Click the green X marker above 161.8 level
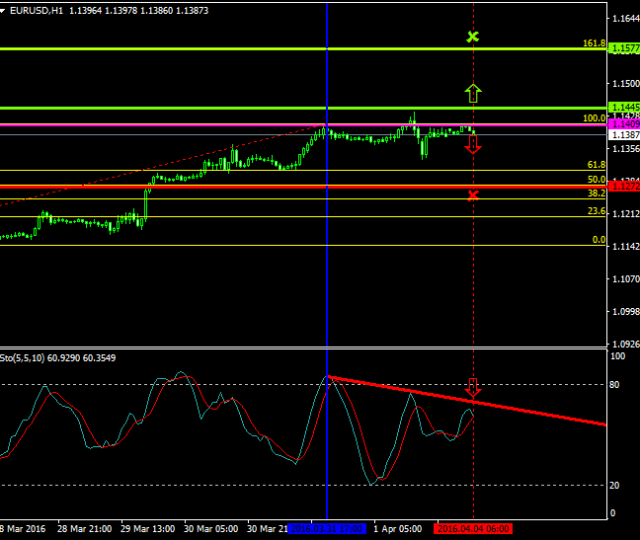 [x=473, y=37]
